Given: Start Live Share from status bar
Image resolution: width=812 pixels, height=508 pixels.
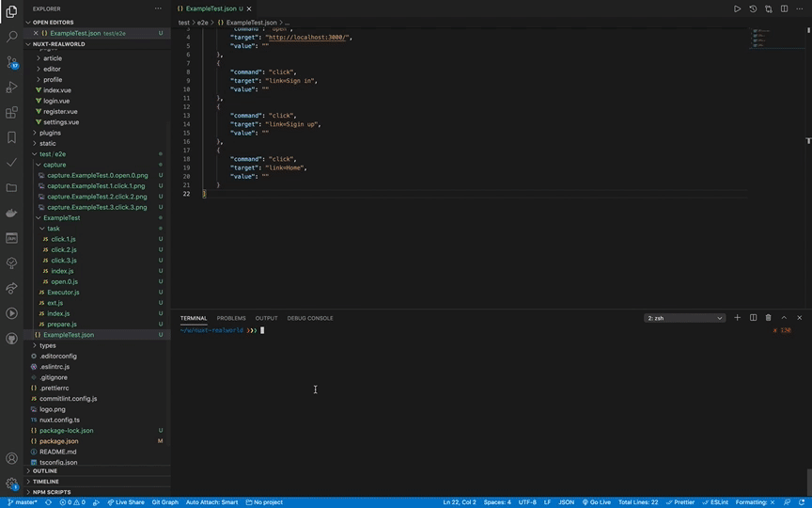Looking at the screenshot, I should pos(126,502).
